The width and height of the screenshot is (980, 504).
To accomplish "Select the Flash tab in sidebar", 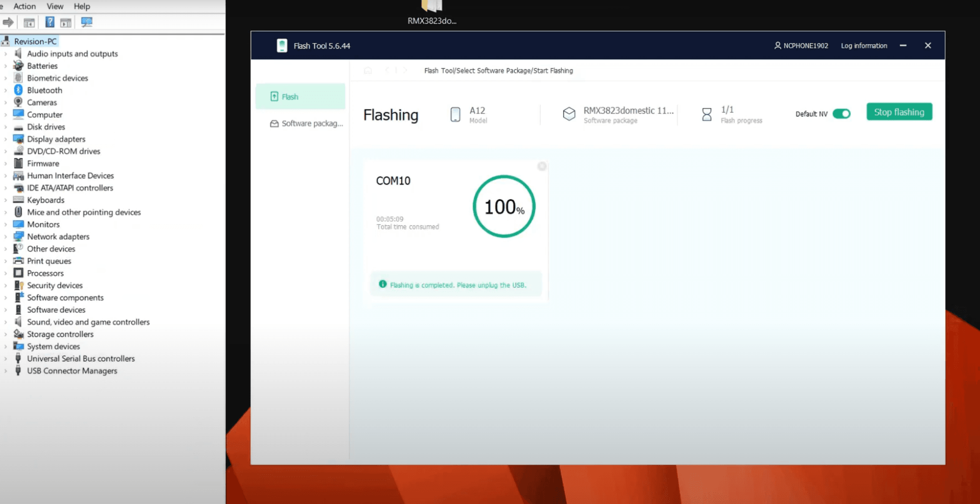I will coord(300,97).
